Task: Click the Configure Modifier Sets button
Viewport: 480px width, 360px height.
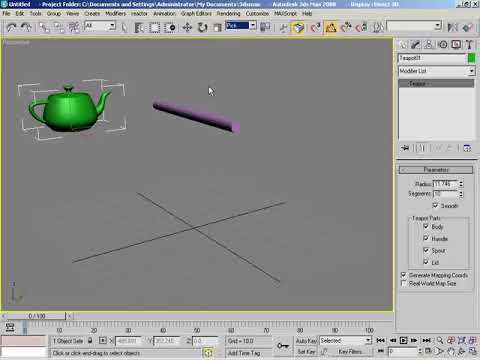Action: pos(467,148)
